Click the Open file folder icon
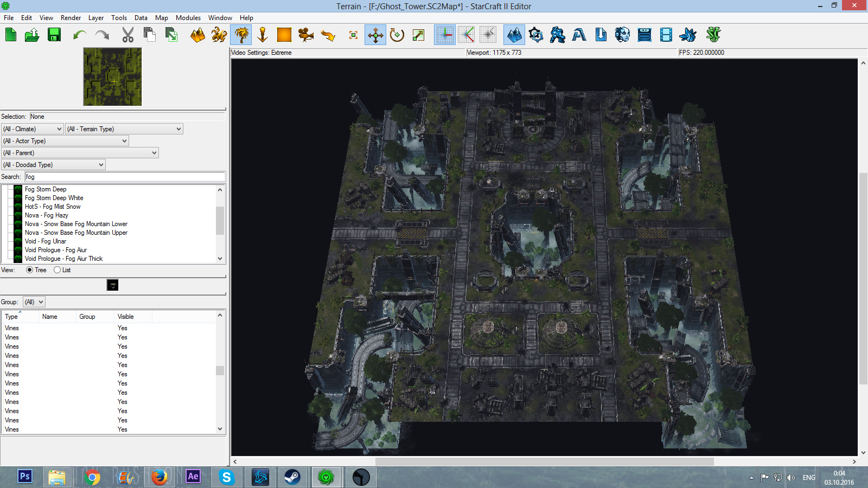Viewport: 868px width, 488px height. (32, 35)
